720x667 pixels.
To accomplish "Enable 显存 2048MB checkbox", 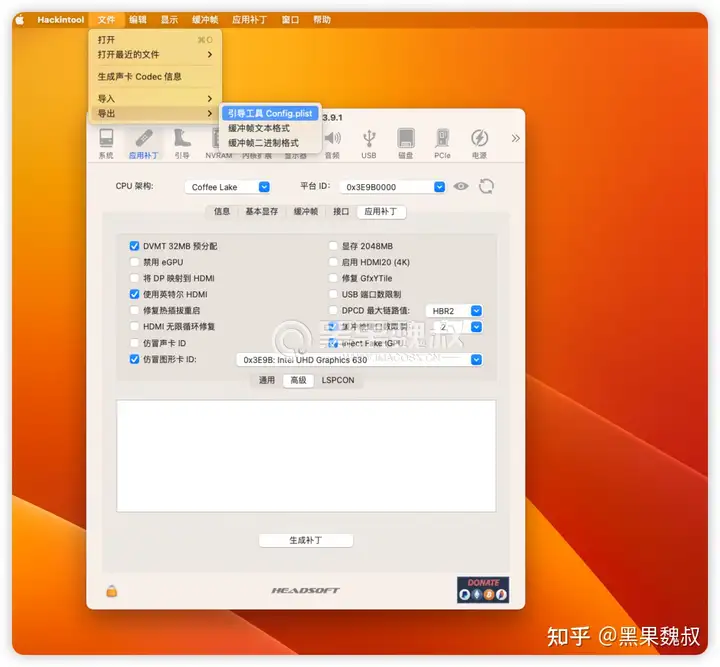I will (x=333, y=246).
